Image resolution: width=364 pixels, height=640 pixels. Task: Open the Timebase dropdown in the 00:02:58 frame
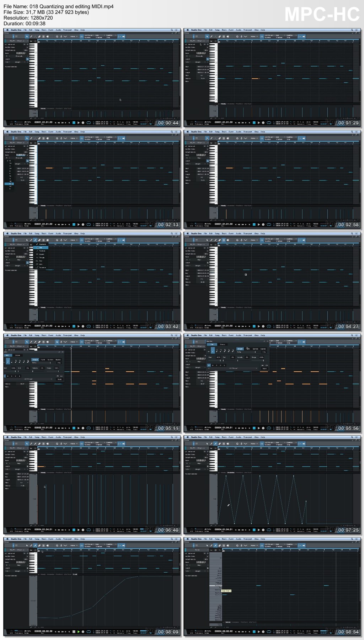click(280, 137)
